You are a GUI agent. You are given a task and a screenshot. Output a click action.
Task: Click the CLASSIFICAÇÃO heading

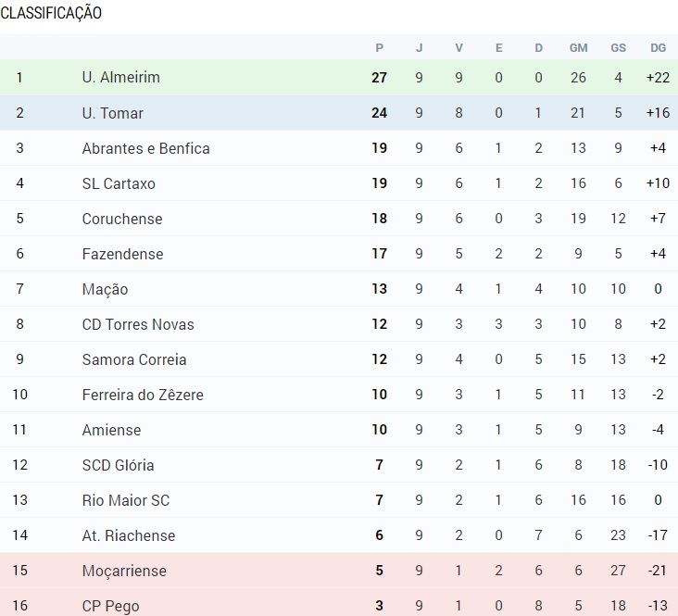(51, 13)
